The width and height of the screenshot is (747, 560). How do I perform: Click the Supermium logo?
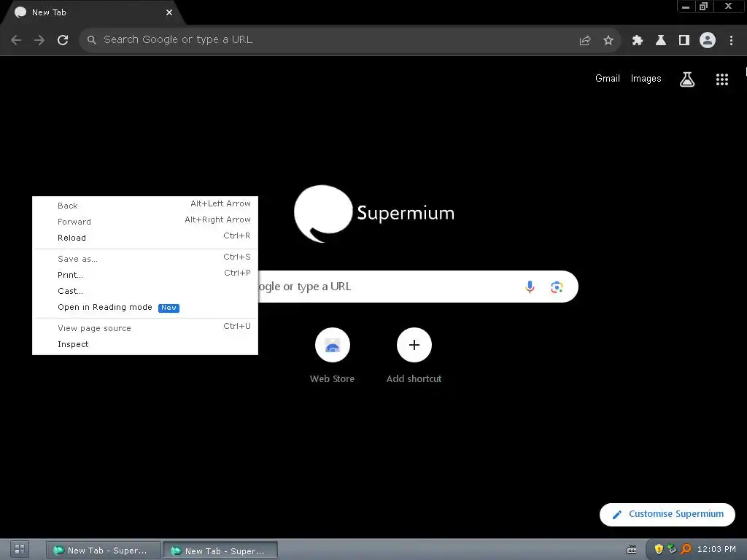point(374,214)
